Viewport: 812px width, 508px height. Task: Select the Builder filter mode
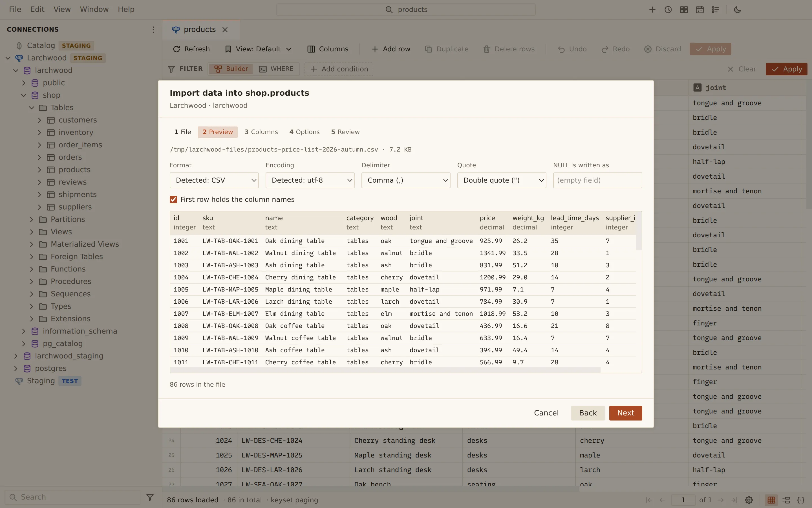231,69
